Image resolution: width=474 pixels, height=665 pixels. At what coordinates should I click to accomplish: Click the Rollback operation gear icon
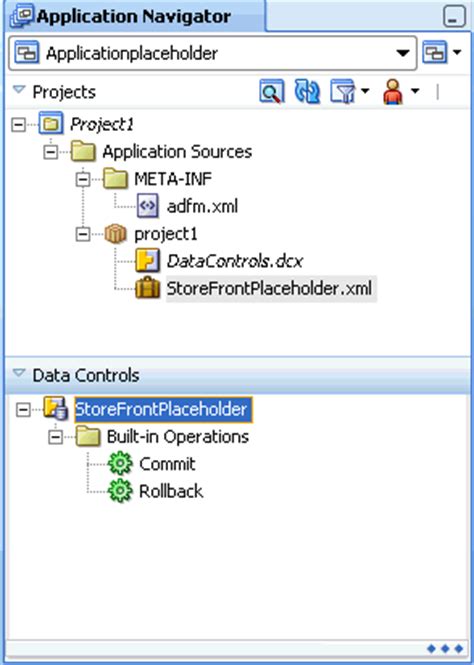pos(120,491)
